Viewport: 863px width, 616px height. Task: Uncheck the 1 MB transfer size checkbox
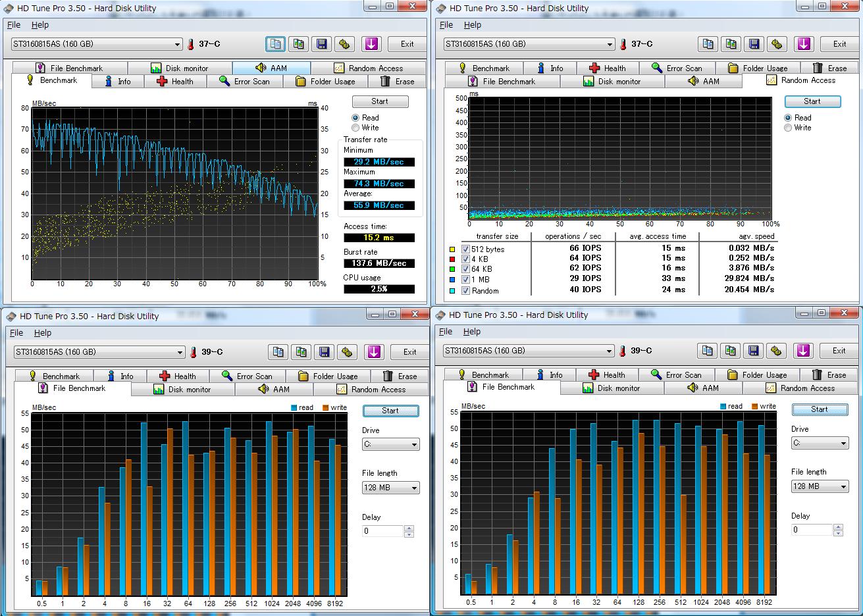coord(465,279)
